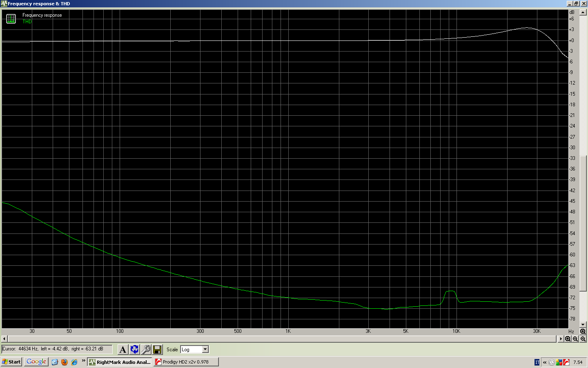The image size is (588, 368).
Task: Click the horizontal scrollbar left arrow
Action: (4, 339)
